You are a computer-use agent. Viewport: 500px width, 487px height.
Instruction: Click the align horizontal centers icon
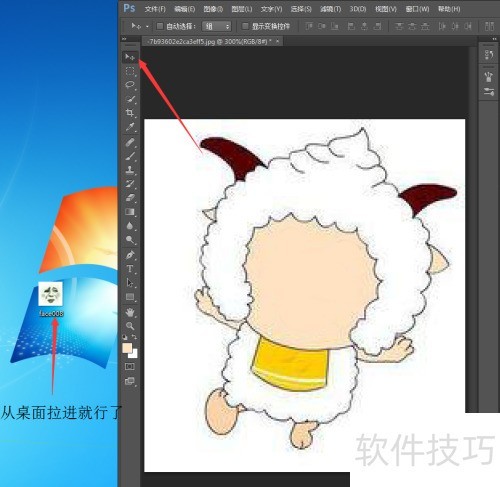364,26
